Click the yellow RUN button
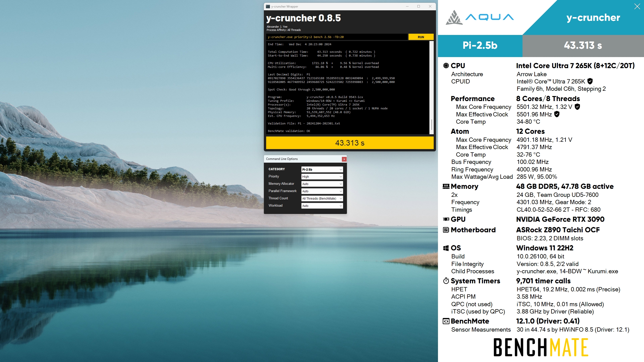644x362 pixels. [421, 37]
